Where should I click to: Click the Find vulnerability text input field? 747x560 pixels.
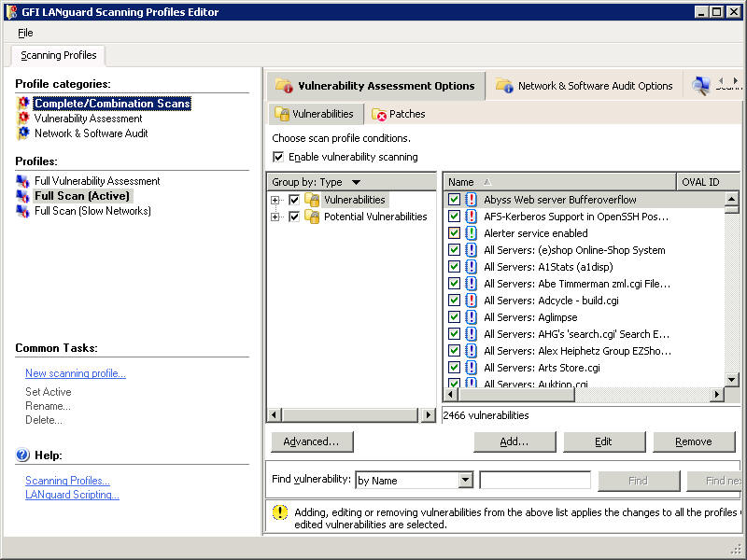[535, 480]
